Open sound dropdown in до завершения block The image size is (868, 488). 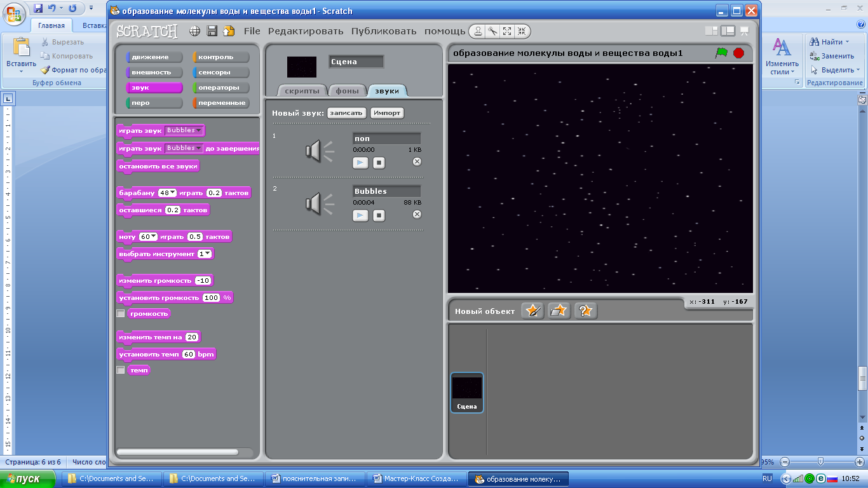coord(184,148)
